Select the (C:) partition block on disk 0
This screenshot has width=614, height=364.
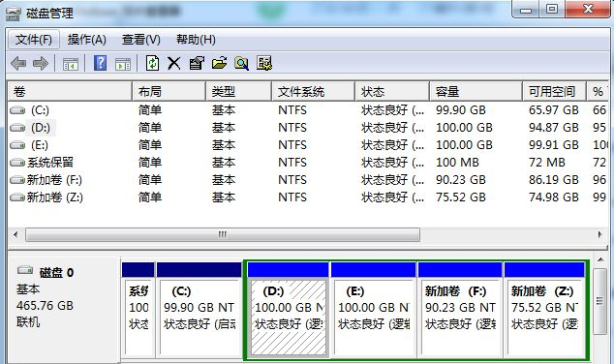pos(200,311)
